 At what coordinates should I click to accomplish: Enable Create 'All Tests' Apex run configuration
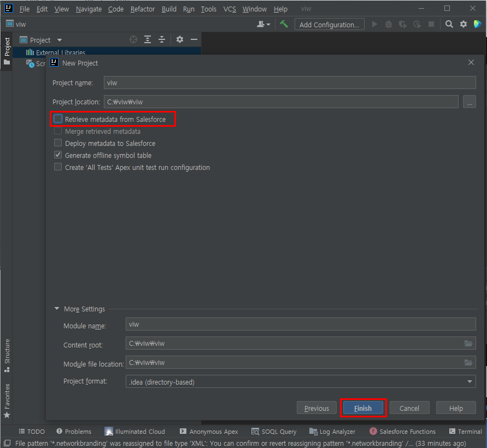58,167
